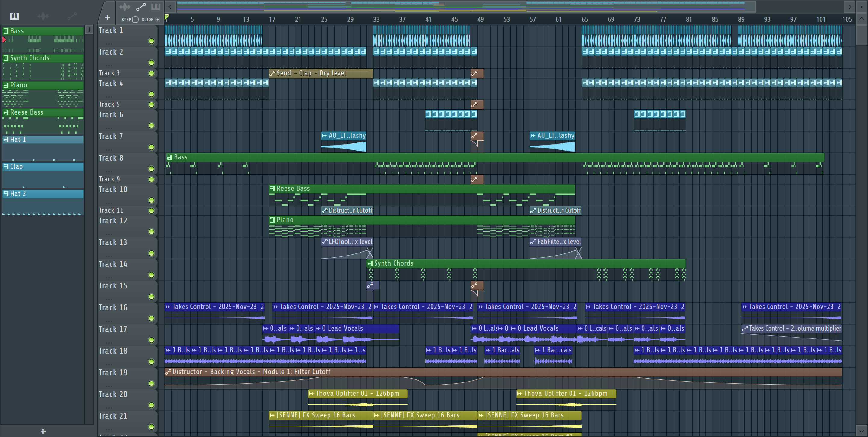
Task: Open the Synth Chords clip menu in the playlist
Action: pos(370,263)
